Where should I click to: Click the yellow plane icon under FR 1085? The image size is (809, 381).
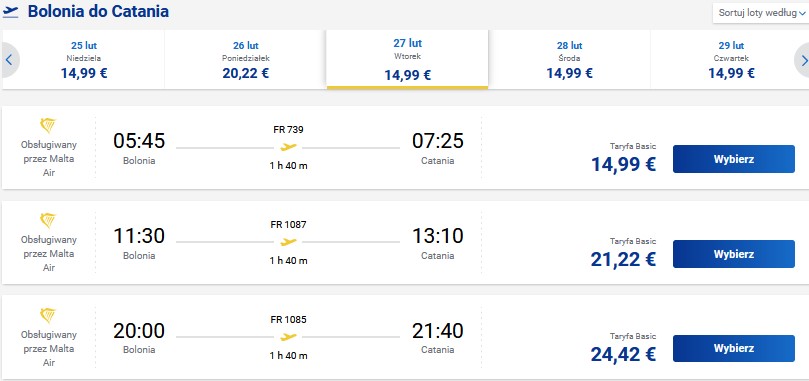(x=288, y=337)
